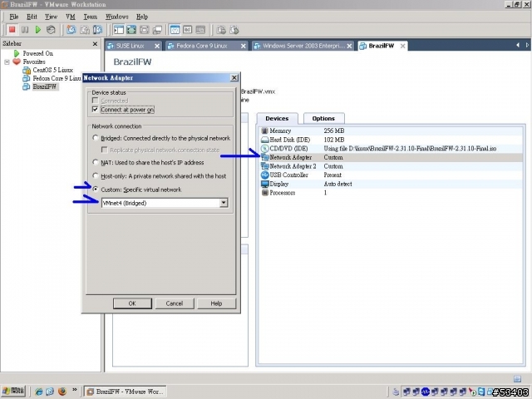Open Firefox from the quick launch bar
532x399 pixels.
pyautogui.click(x=62, y=391)
